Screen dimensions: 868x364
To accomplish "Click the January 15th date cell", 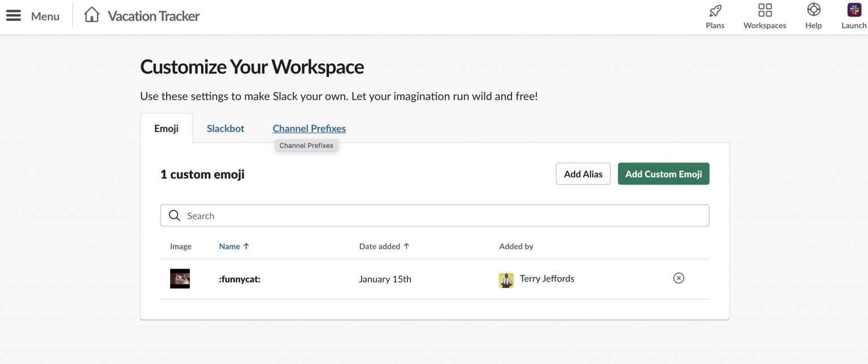I will [385, 279].
